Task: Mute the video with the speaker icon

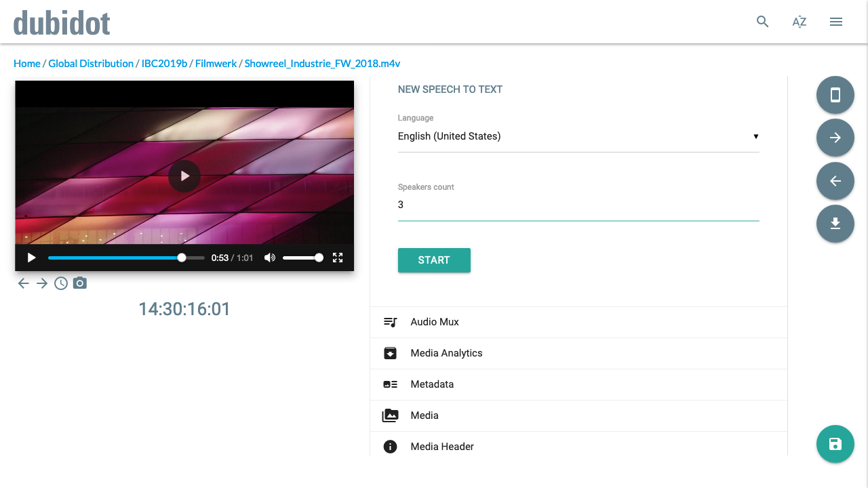Action: [270, 258]
